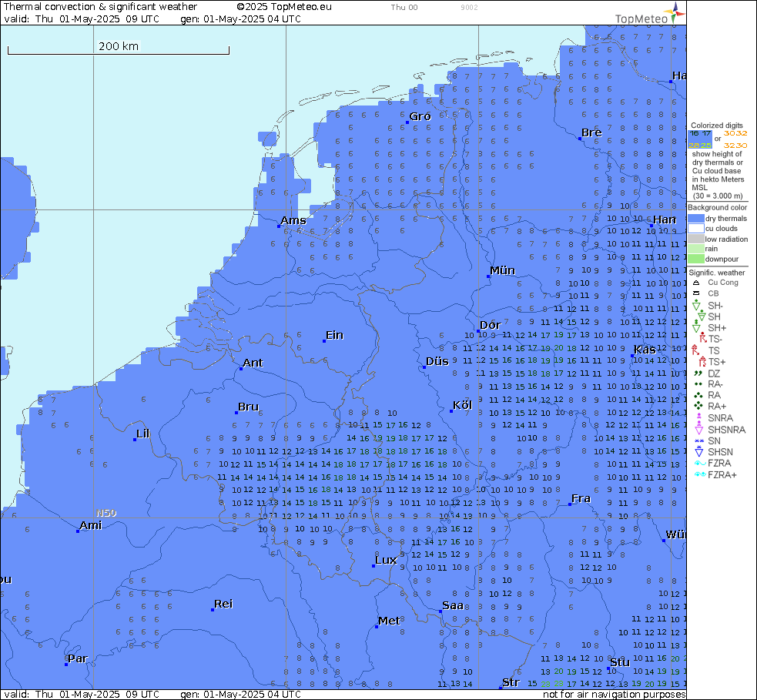Click the Stuttgart city marker
The height and width of the screenshot is (700, 757).
[x=608, y=668]
